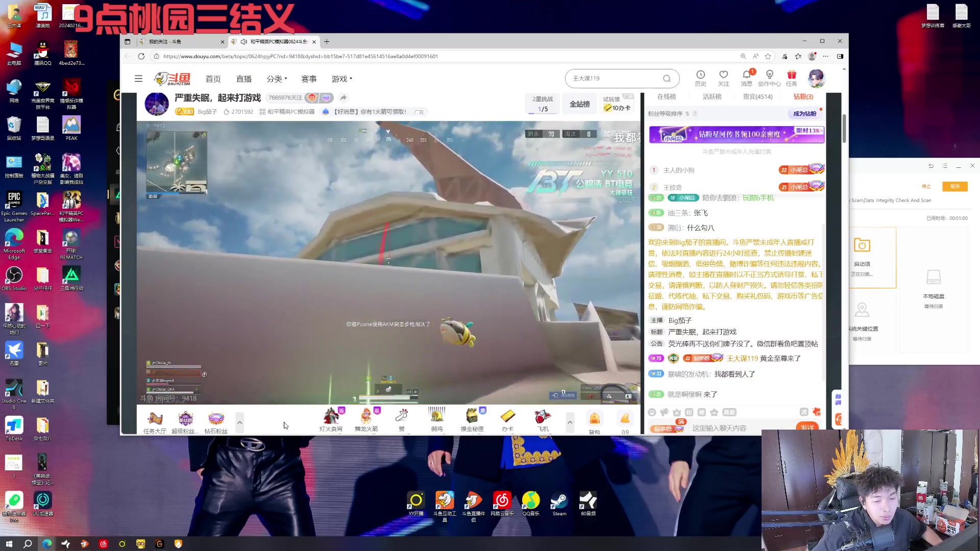Expand 游戏 games dropdown
The height and width of the screenshot is (551, 980).
pyautogui.click(x=342, y=79)
